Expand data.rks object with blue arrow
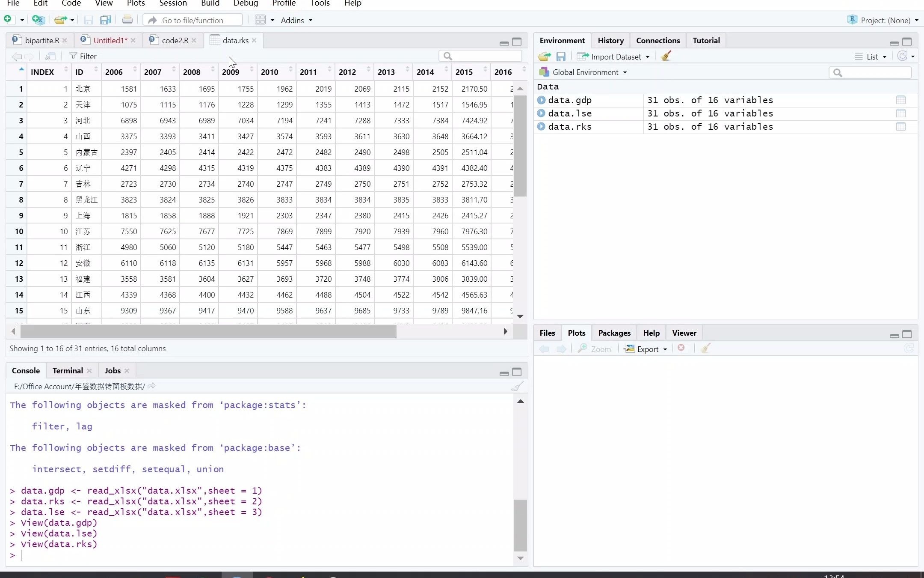This screenshot has height=578, width=924. coord(541,127)
